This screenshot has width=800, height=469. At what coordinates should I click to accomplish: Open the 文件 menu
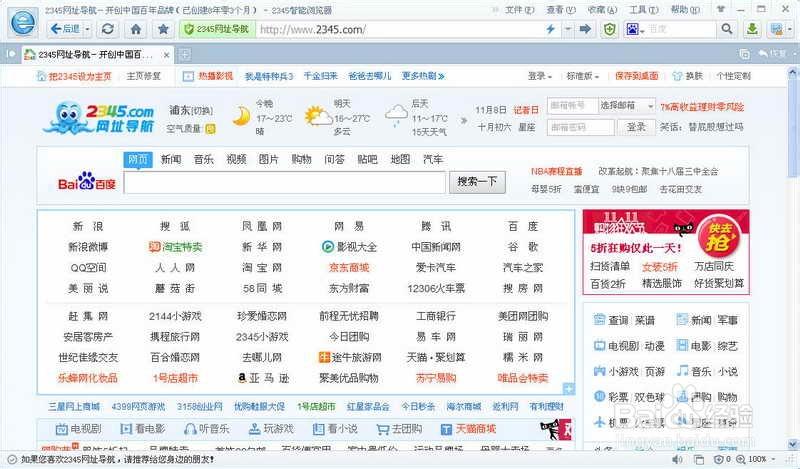click(x=518, y=9)
